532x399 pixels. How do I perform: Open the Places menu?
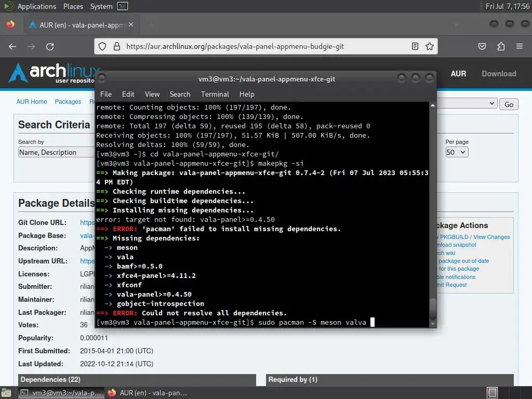pos(73,6)
